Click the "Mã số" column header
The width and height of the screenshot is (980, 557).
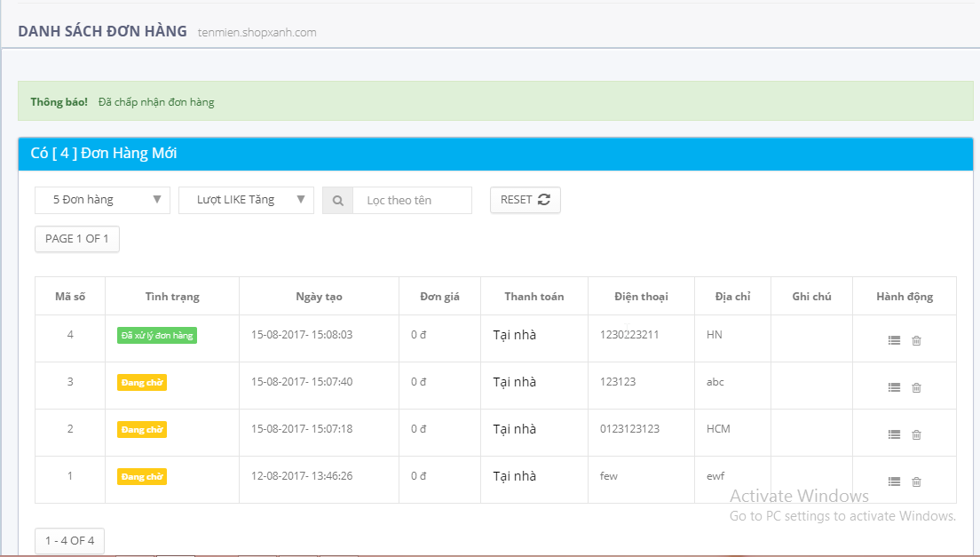click(x=70, y=297)
